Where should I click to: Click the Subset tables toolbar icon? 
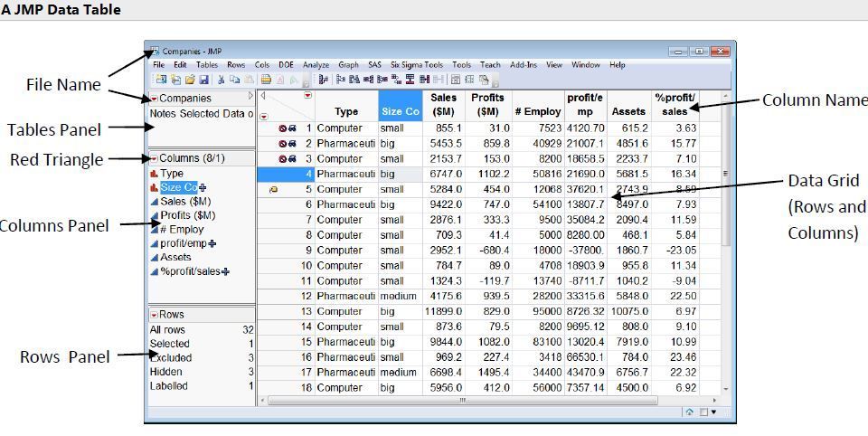coord(341,80)
